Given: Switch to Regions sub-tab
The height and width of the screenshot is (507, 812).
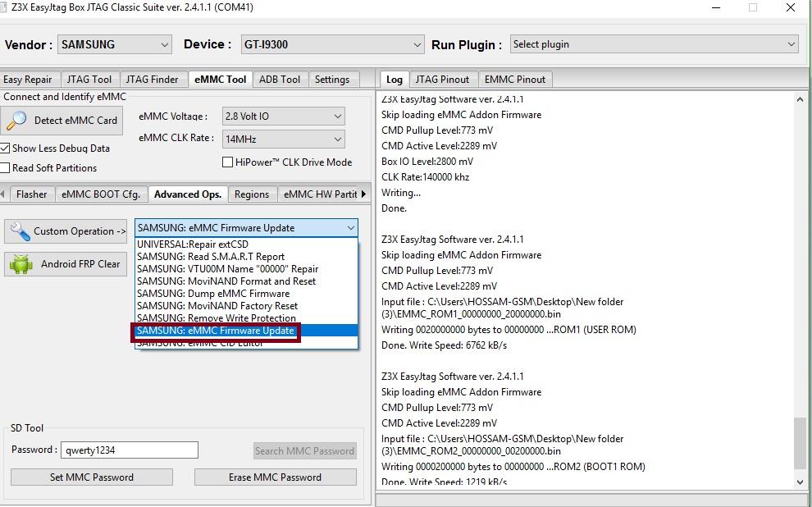Looking at the screenshot, I should (x=252, y=194).
